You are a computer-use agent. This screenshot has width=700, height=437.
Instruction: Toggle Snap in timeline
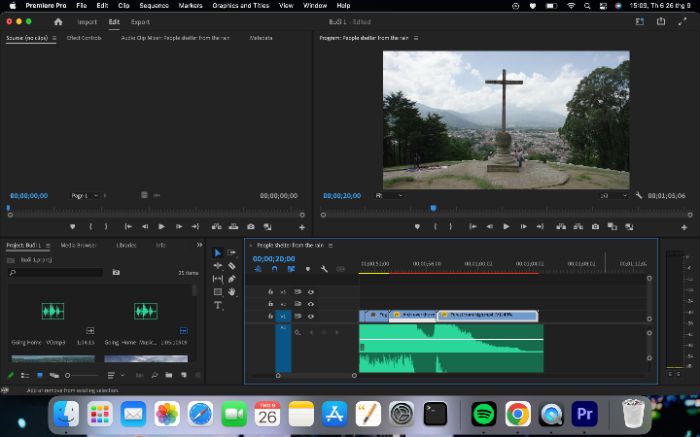click(x=275, y=269)
